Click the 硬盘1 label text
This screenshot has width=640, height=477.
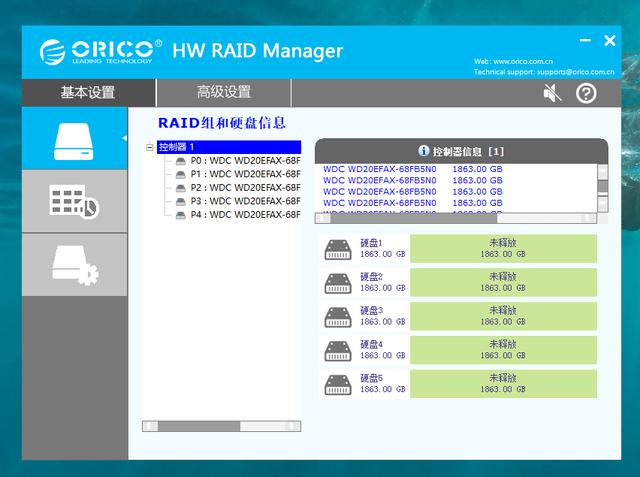coord(371,243)
